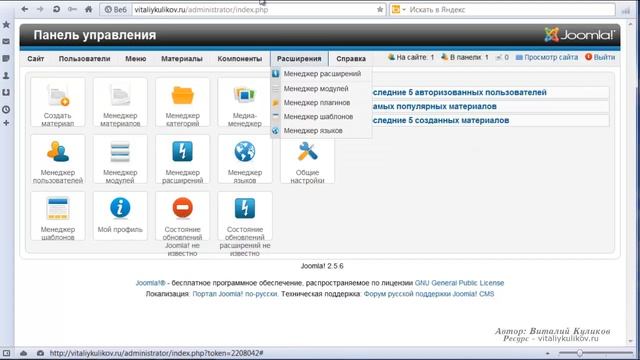Toggle panel button in status bar corner
The height and width of the screenshot is (360, 640).
click(7, 353)
